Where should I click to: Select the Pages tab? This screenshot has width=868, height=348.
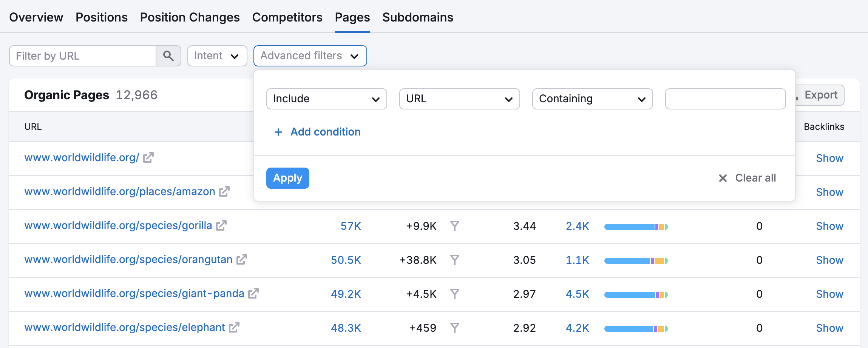coord(352,17)
